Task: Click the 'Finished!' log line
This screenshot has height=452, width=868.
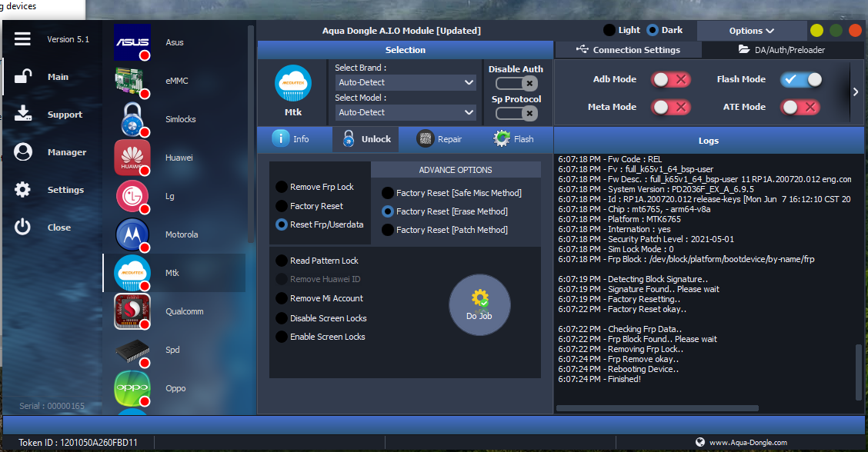Action: (599, 379)
